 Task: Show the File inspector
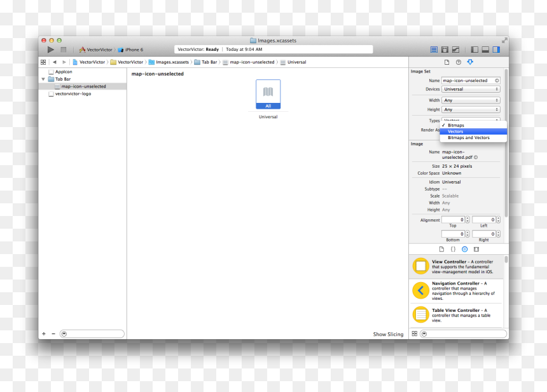[447, 62]
